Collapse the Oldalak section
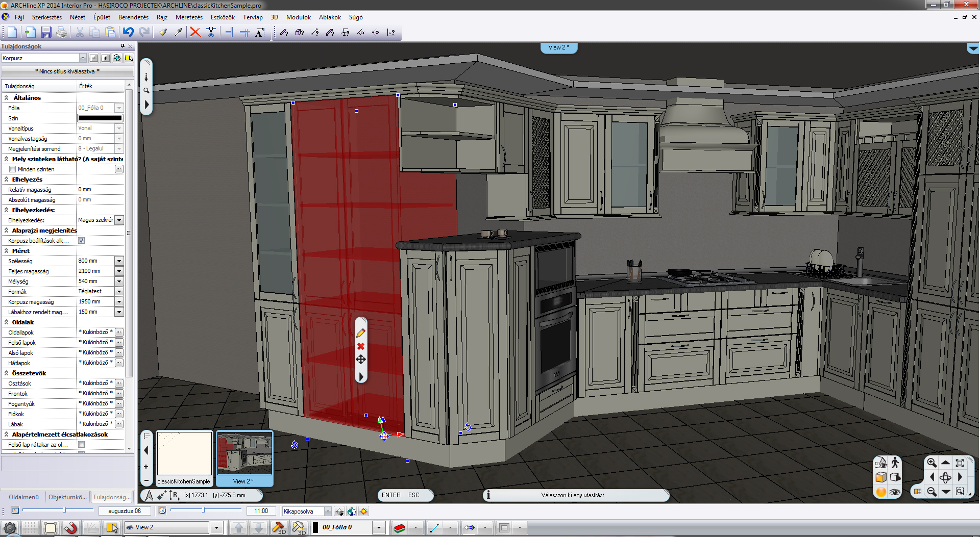980x537 pixels. pyautogui.click(x=7, y=322)
